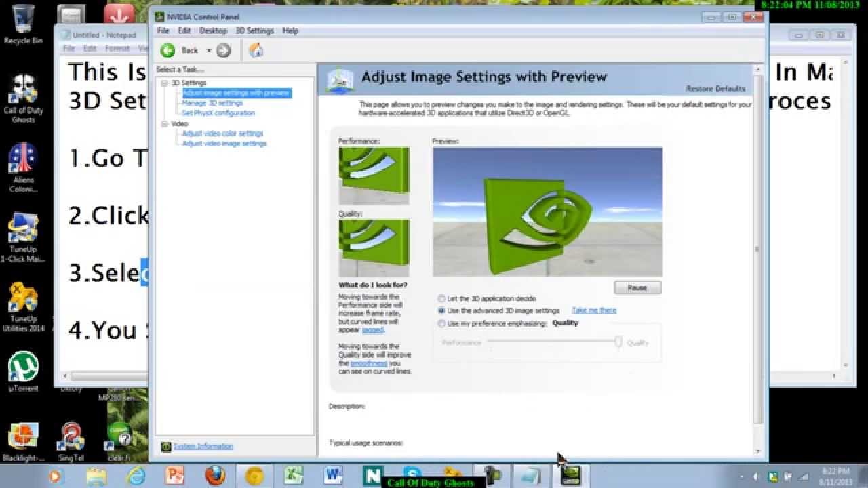868x488 pixels.
Task: Click Restore Defaults link
Action: 715,89
